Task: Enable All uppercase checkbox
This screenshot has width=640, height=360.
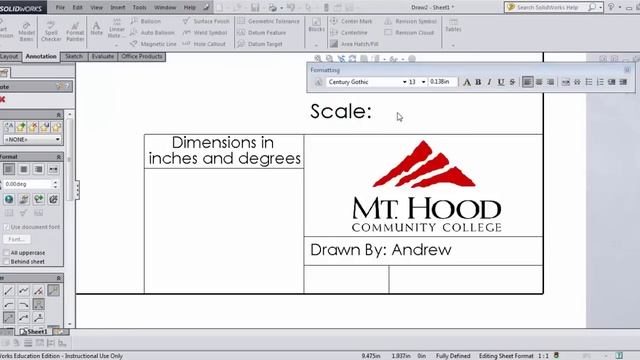Action: 7,253
